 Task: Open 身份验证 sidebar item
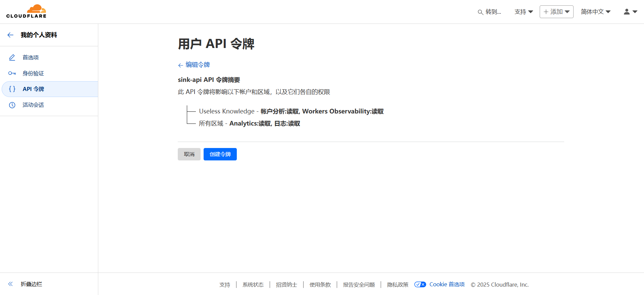(x=33, y=73)
